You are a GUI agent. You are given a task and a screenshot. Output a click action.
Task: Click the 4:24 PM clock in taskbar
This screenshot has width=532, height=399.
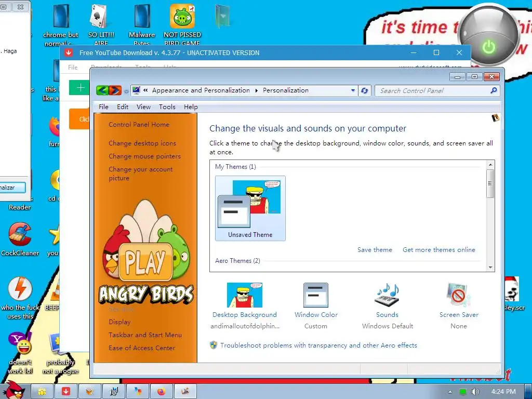(x=503, y=392)
